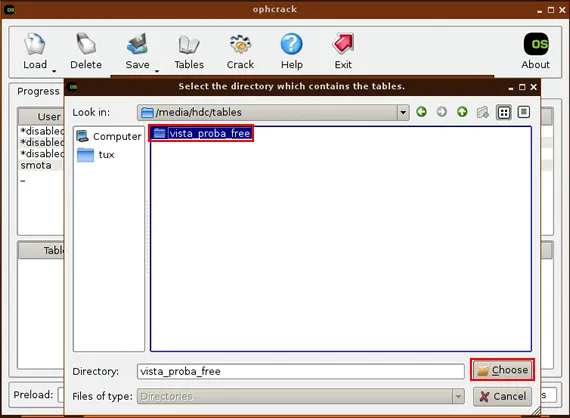Click the Delete toolbar icon
The width and height of the screenshot is (570, 418).
point(86,51)
